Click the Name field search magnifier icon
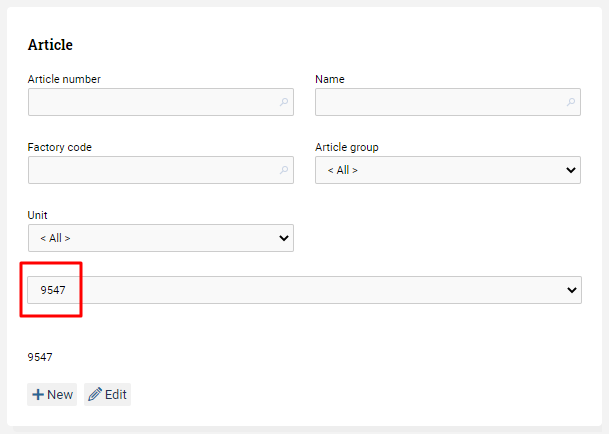This screenshot has height=434, width=609. [571, 102]
